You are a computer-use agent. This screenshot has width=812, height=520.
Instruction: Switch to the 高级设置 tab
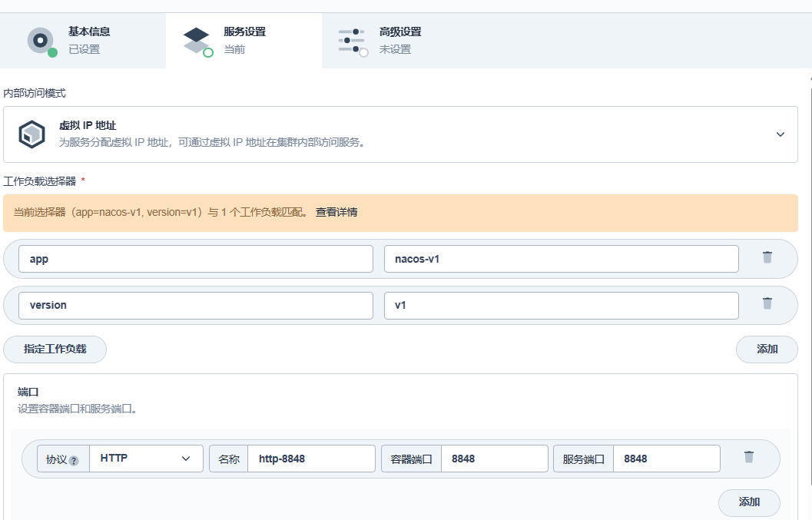click(x=399, y=40)
